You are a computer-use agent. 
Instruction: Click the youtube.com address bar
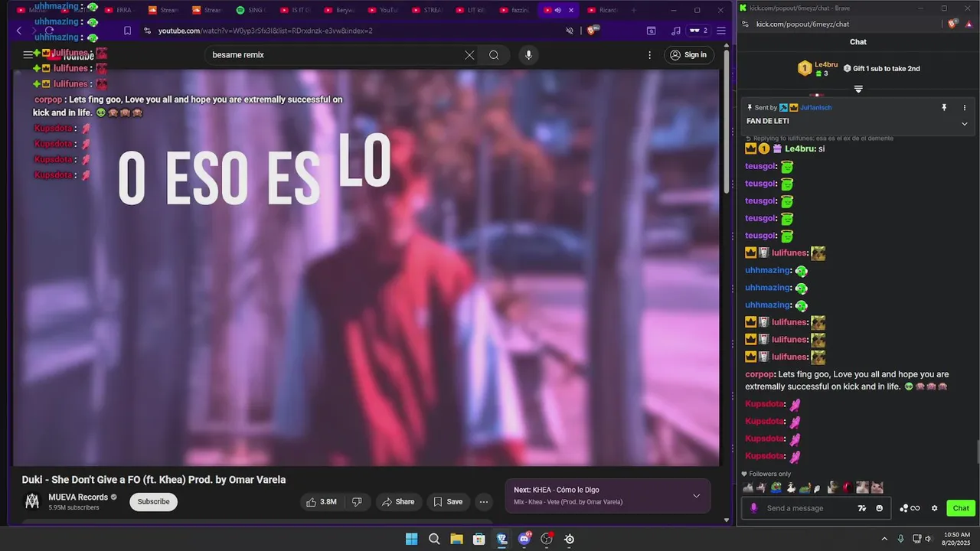coord(352,31)
